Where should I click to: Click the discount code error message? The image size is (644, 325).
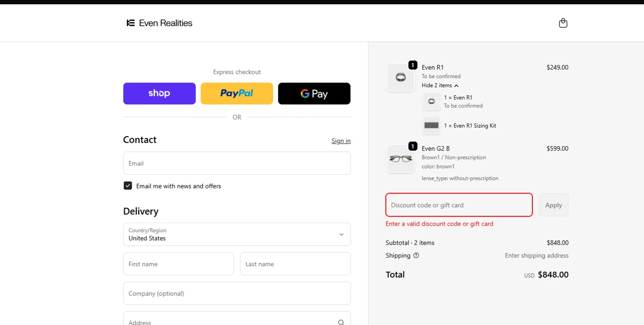439,224
